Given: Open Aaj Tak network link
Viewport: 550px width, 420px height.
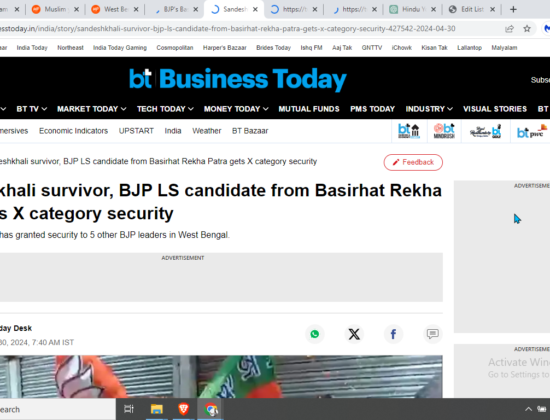Looking at the screenshot, I should (342, 48).
